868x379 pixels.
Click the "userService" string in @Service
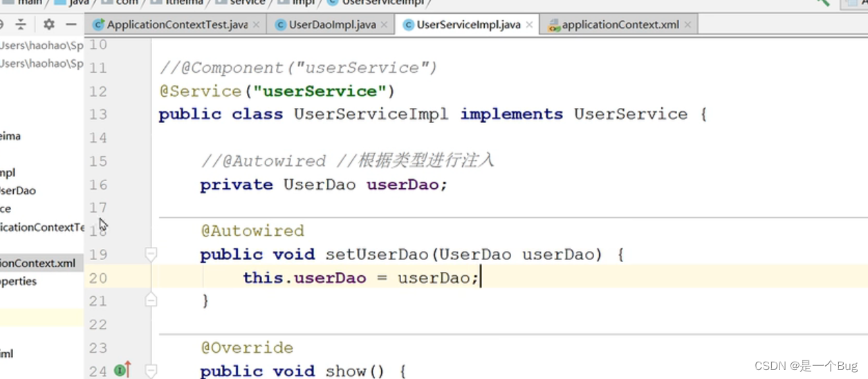pyautogui.click(x=320, y=91)
